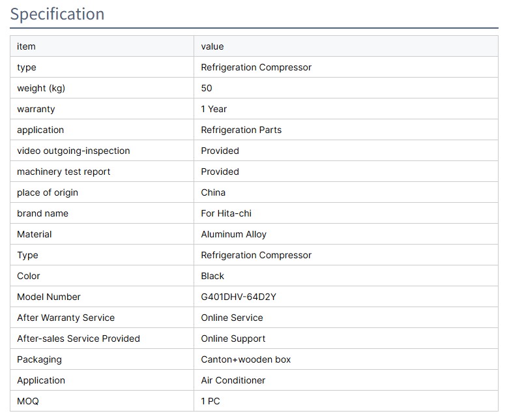Image resolution: width=509 pixels, height=420 pixels.
Task: Click the 'item' column header
Action: (26, 46)
